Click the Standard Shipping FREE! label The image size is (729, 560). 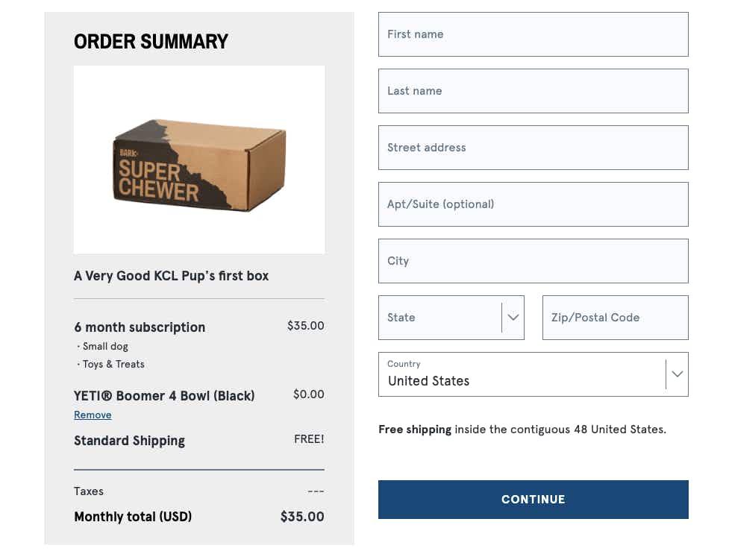click(309, 439)
